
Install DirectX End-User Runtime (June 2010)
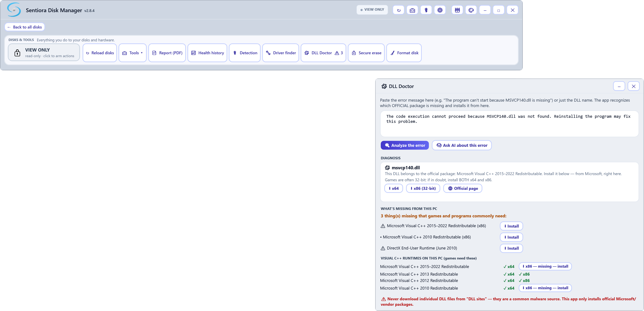(x=511, y=248)
